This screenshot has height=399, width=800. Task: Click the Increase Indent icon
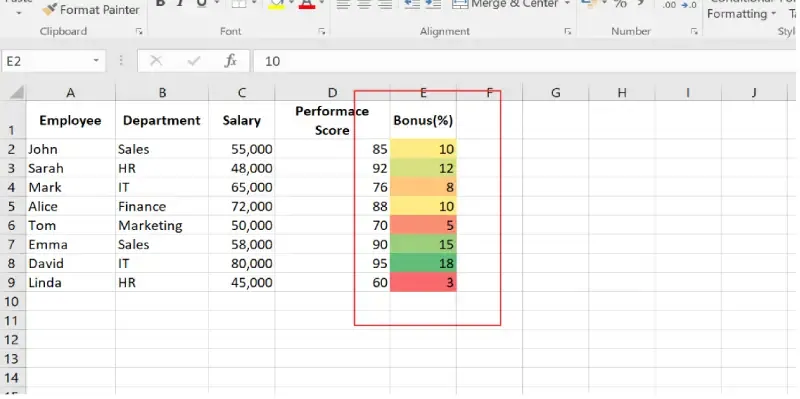tap(433, 4)
